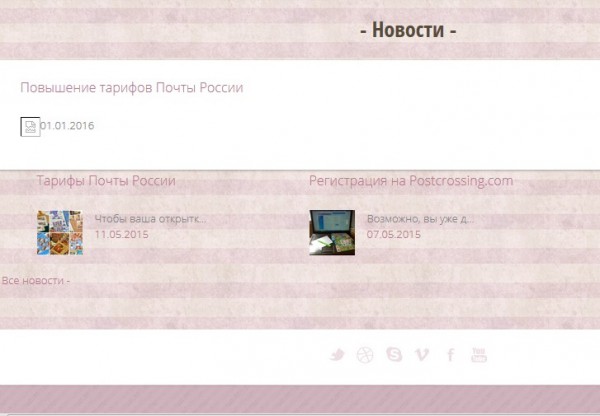
Task: Open the Twitter social icon
Action: (x=337, y=355)
